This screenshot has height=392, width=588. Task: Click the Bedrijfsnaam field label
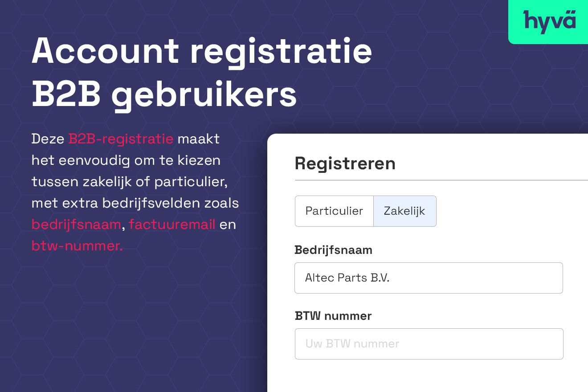(333, 250)
